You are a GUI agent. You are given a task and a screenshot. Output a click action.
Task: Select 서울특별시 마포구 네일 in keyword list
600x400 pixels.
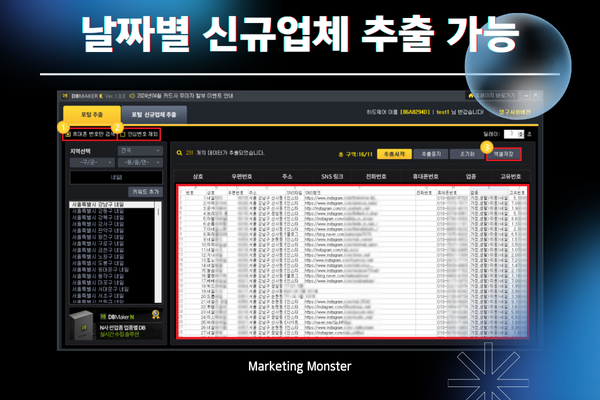point(112,283)
